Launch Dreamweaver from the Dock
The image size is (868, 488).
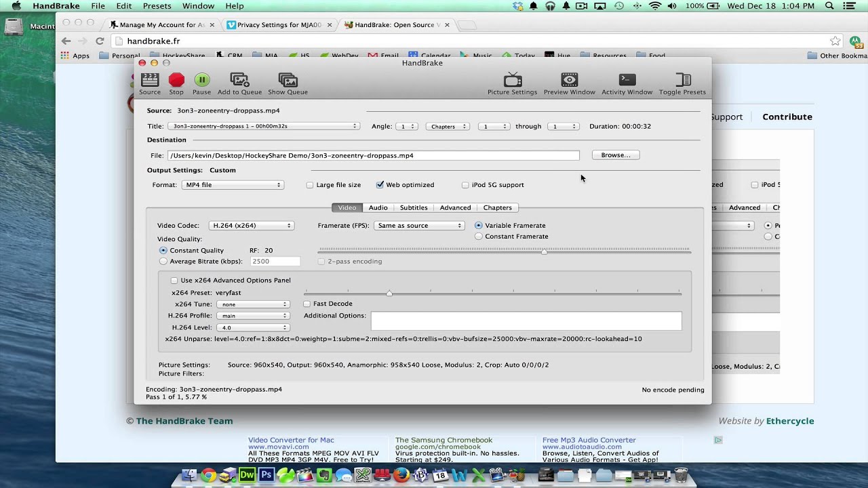pos(247,475)
